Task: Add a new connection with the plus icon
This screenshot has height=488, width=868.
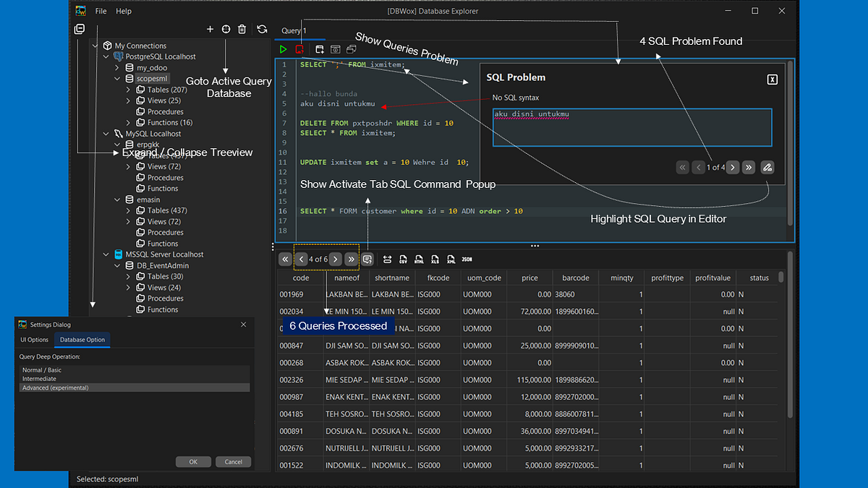Action: (x=210, y=30)
